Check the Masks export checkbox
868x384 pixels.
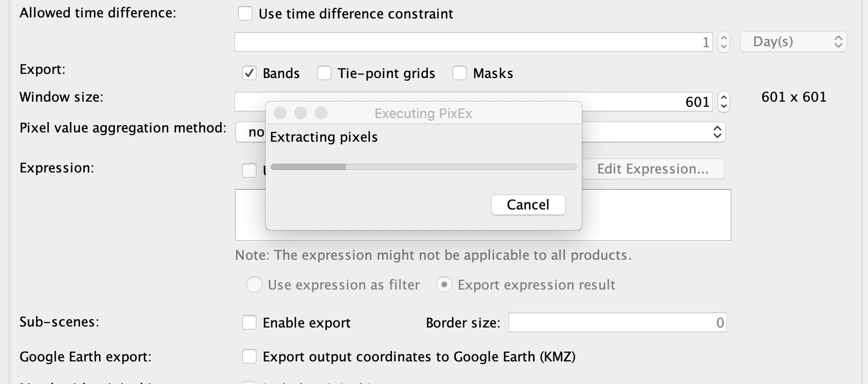point(460,73)
